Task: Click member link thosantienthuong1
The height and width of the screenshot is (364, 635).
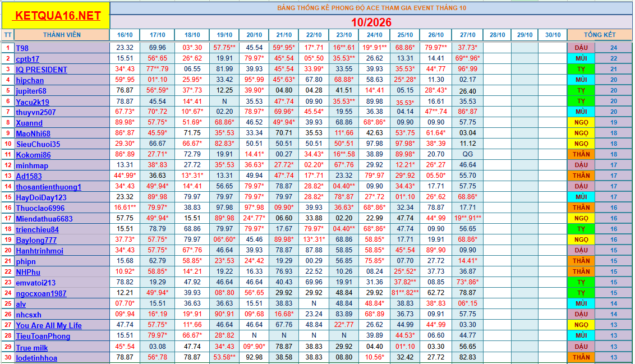Action: [49, 187]
